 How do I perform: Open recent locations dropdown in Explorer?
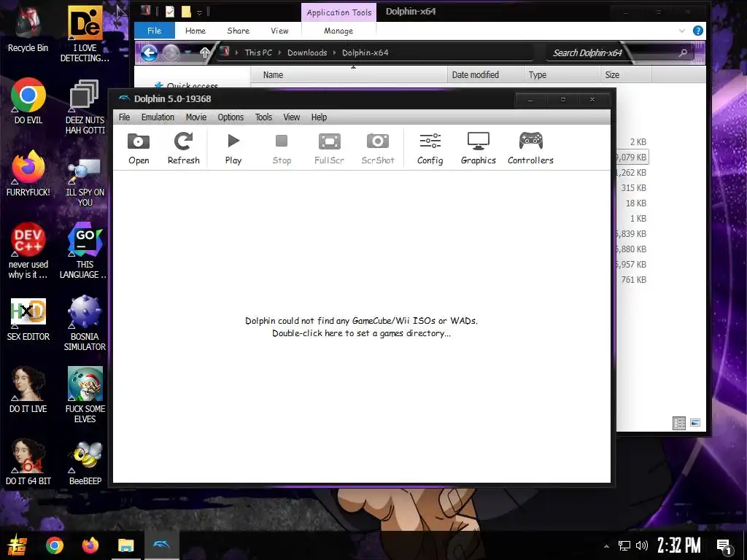[188, 52]
